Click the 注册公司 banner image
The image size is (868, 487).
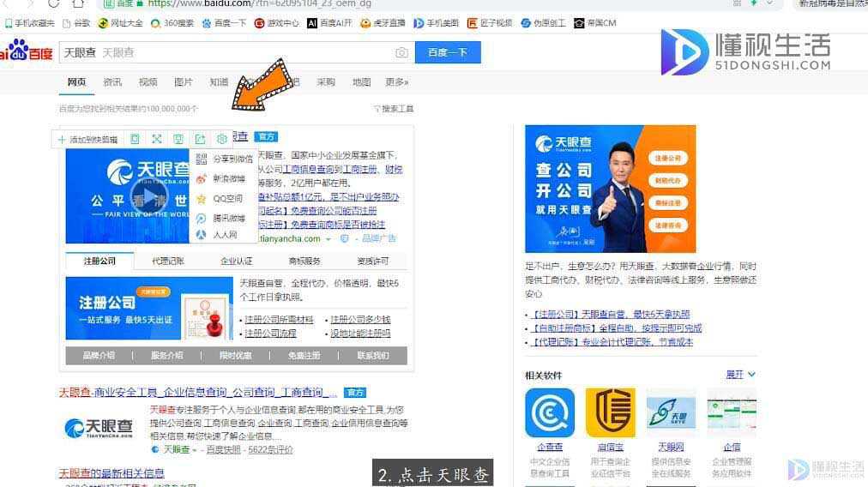149,309
